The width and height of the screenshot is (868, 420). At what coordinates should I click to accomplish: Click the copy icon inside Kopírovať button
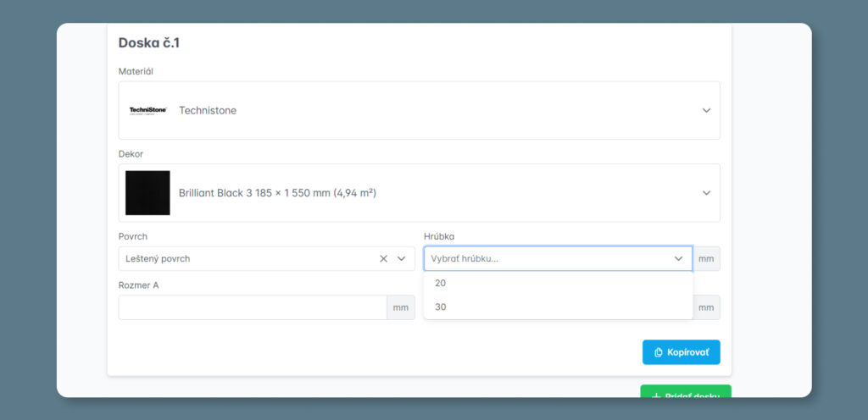click(658, 352)
